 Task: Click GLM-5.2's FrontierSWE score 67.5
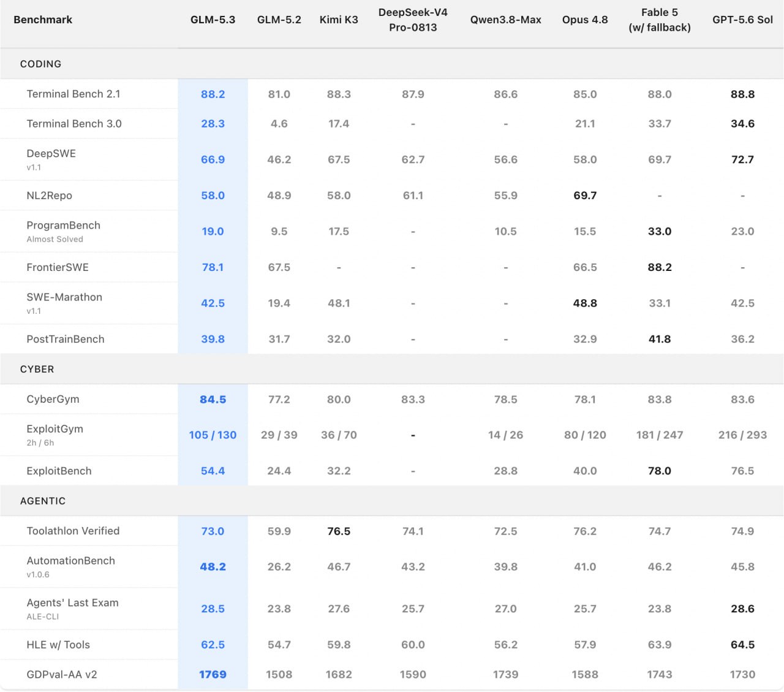279,267
